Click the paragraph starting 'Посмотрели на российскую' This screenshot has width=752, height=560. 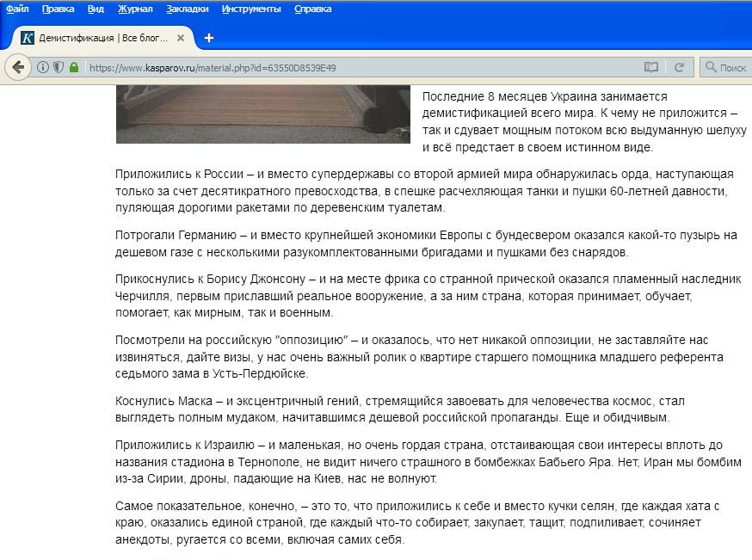tap(419, 357)
